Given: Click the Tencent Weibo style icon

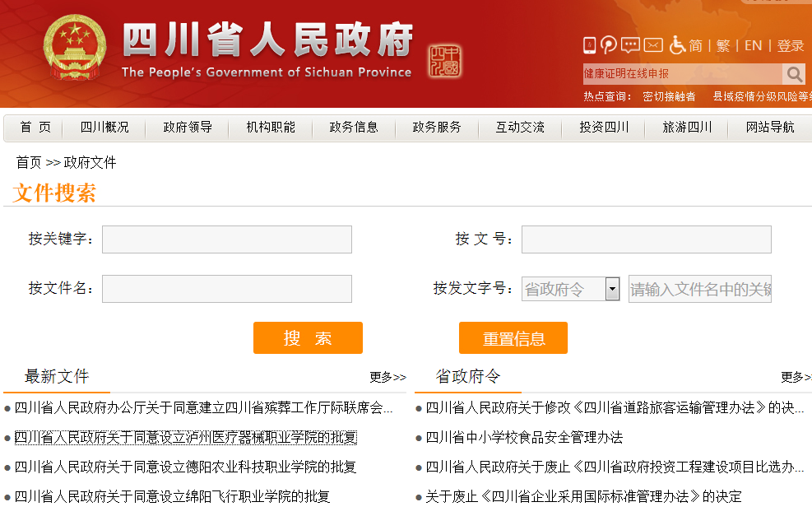Looking at the screenshot, I should coord(609,45).
